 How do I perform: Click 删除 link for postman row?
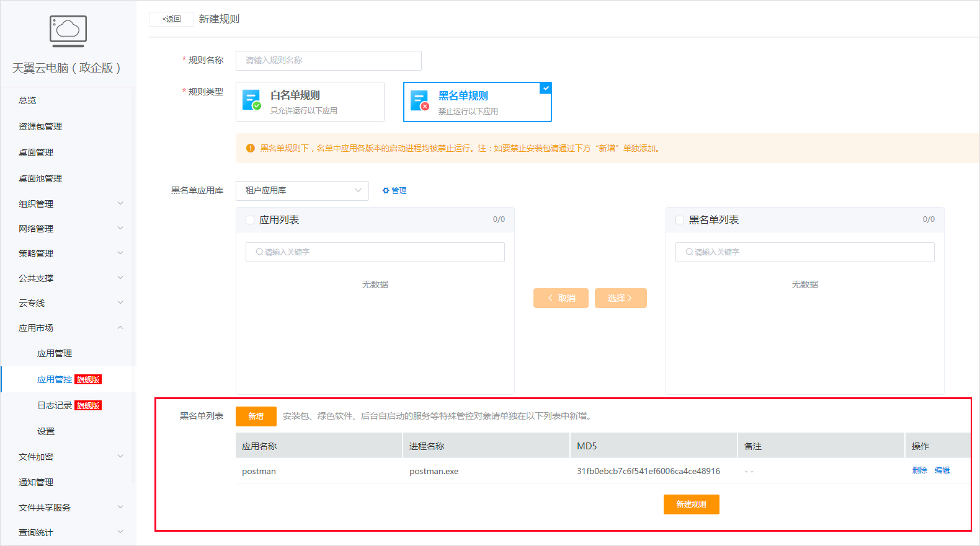[x=919, y=470]
